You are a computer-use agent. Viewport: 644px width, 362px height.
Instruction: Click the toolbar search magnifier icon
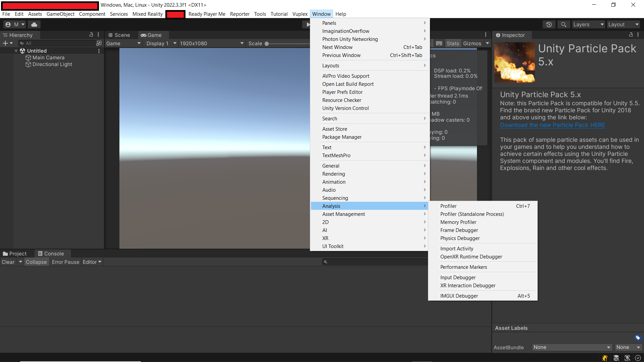point(564,24)
